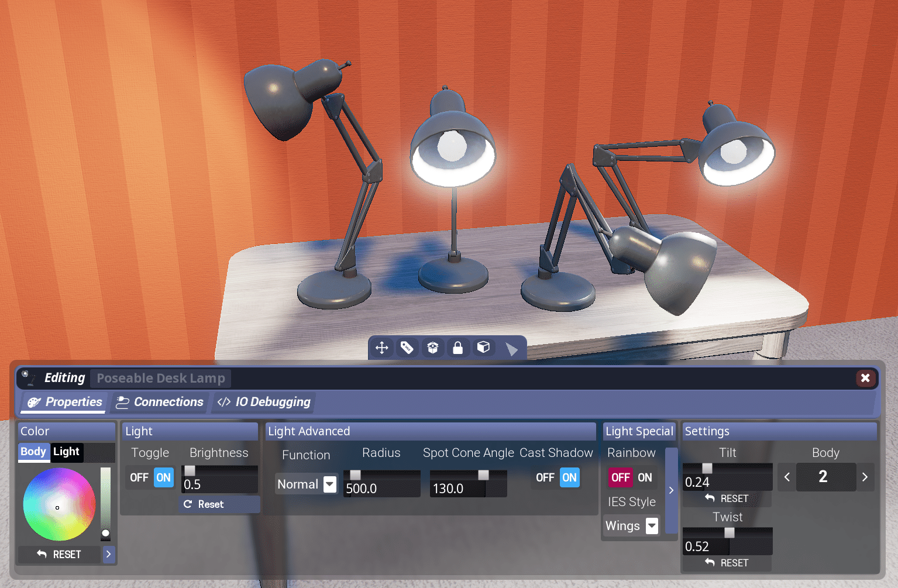
Task: Reset the Color section
Action: [59, 555]
